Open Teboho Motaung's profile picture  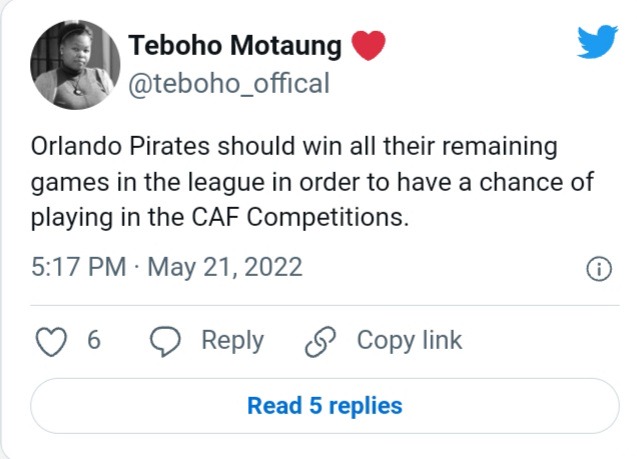[75, 65]
